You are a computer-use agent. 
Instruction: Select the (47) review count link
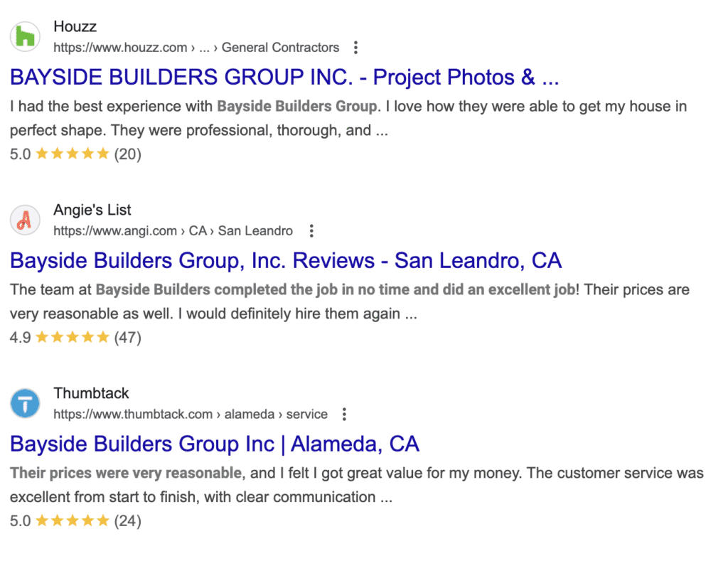tap(128, 337)
